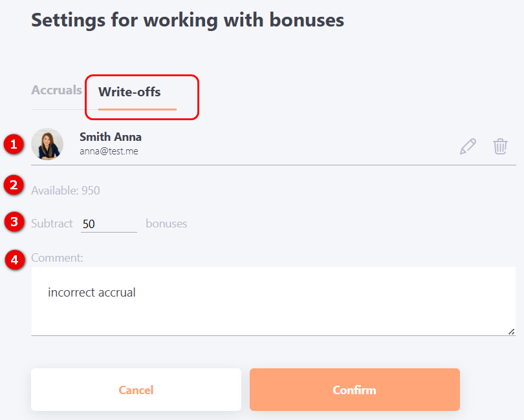Click the Smith Anna name text

(x=110, y=137)
